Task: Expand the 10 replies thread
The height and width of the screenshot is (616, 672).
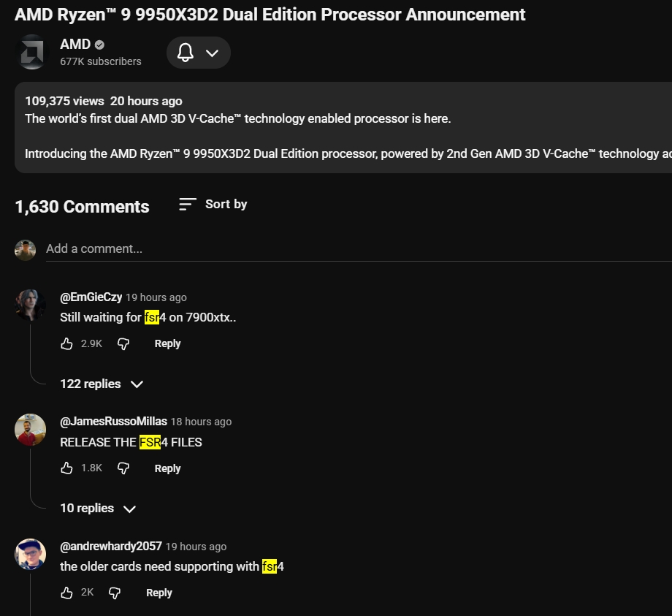Action: [x=98, y=509]
